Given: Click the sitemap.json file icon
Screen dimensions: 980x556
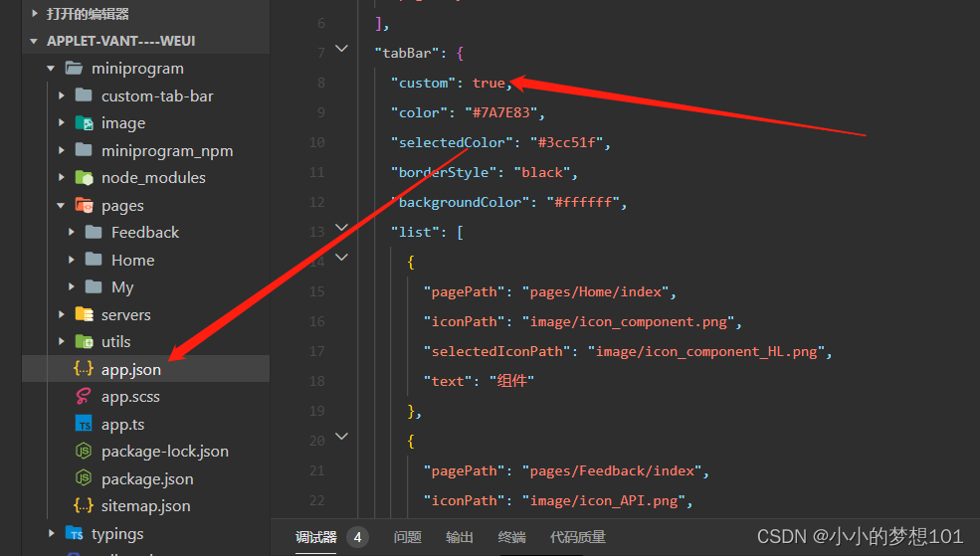Looking at the screenshot, I should click(x=84, y=506).
